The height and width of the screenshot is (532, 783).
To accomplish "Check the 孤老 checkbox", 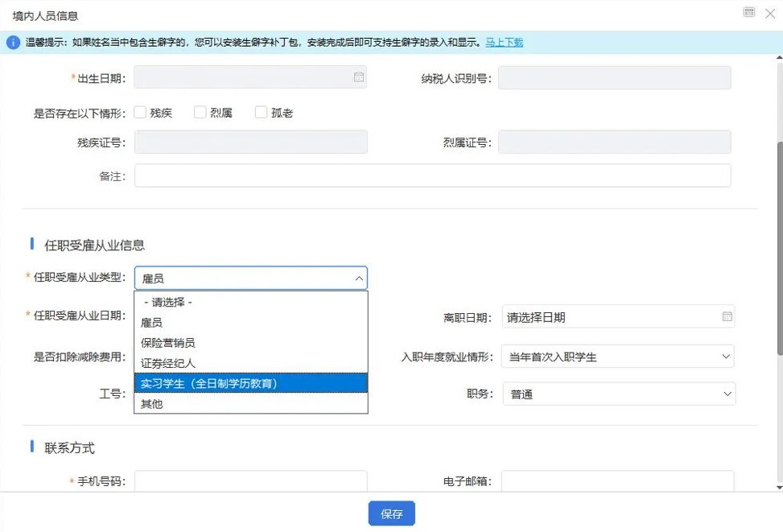I will point(261,113).
